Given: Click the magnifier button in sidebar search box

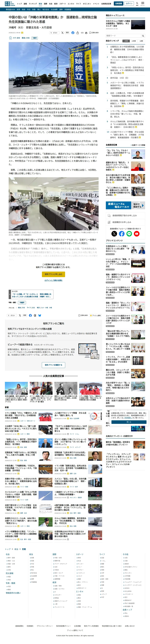Looking at the screenshot, I should [143, 36].
